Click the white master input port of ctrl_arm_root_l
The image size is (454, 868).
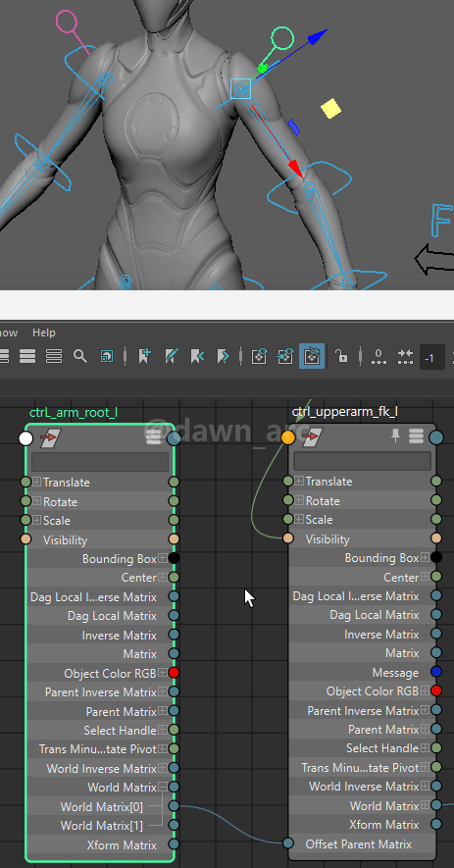pos(25,438)
